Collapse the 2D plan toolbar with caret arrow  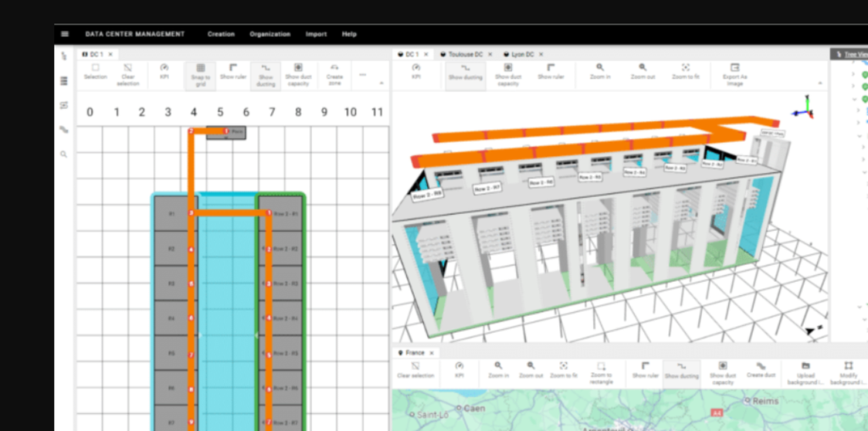coord(381,83)
